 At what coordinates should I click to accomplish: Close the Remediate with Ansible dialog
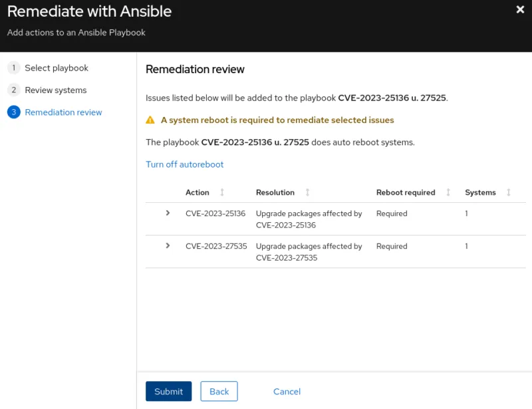point(519,9)
